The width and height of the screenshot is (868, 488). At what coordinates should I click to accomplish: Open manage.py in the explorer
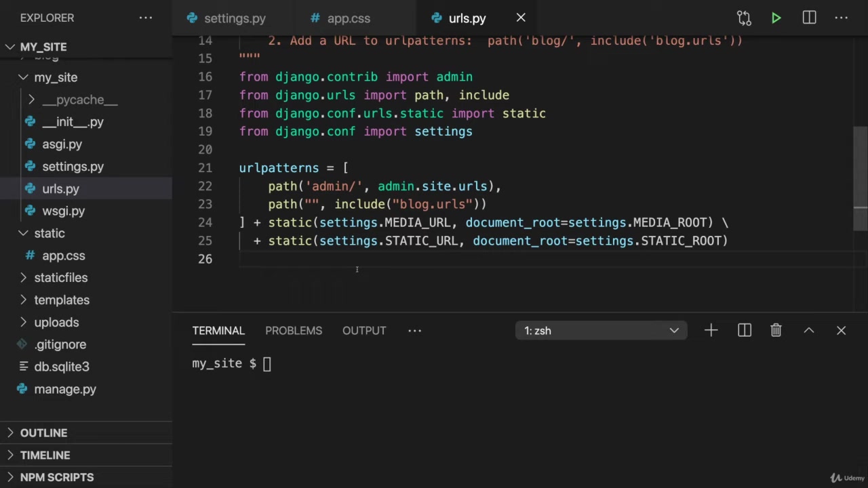65,389
